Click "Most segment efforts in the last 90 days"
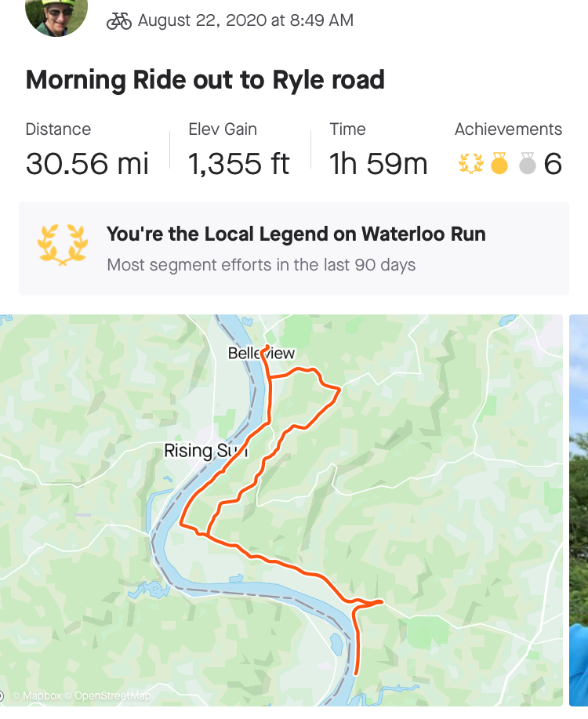Viewport: 588px width, 719px height. 261,265
